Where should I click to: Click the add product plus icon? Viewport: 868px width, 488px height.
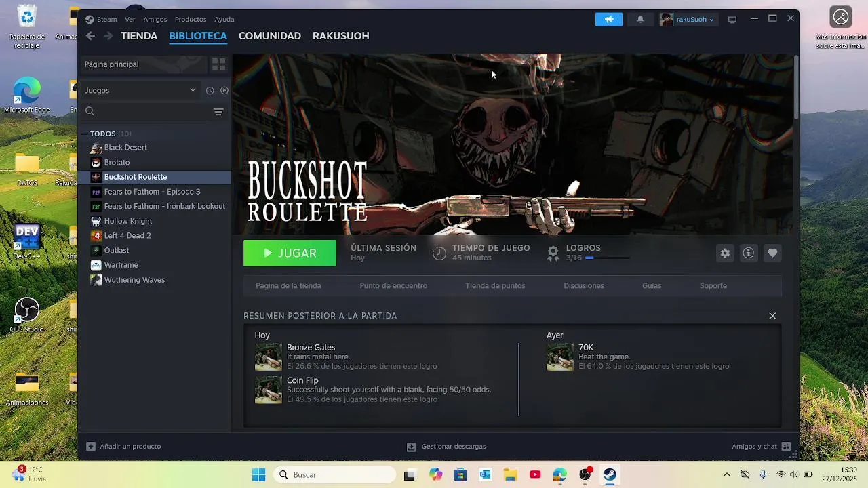click(91, 447)
